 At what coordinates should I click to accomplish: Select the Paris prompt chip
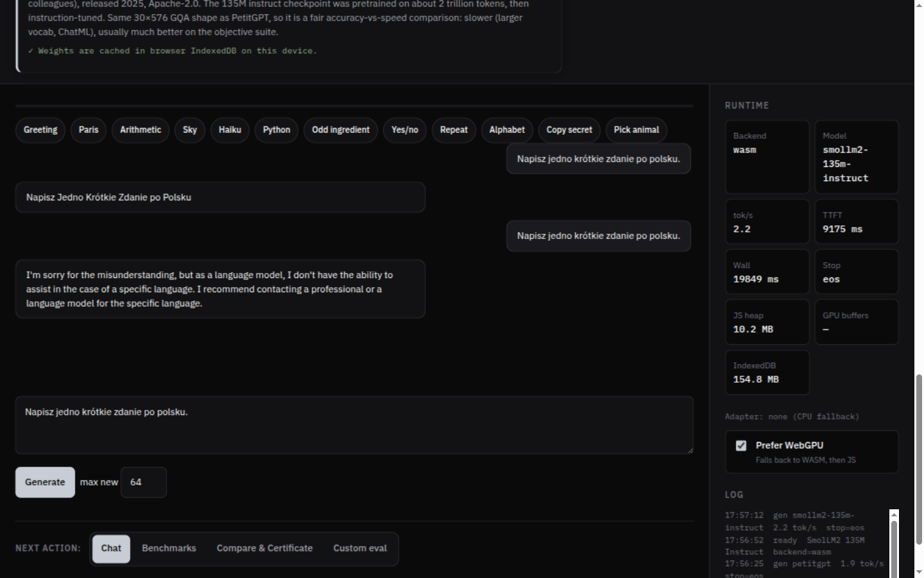click(x=89, y=130)
